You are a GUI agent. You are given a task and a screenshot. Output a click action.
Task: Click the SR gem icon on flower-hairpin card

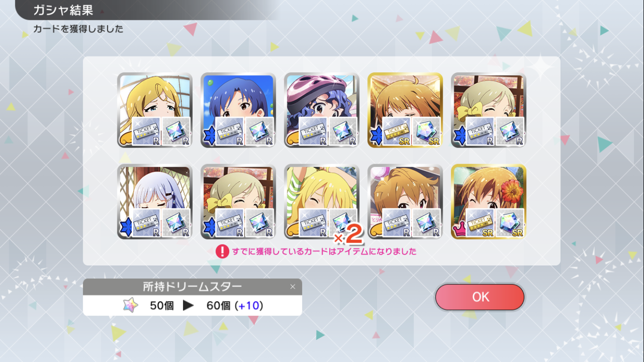tap(510, 223)
